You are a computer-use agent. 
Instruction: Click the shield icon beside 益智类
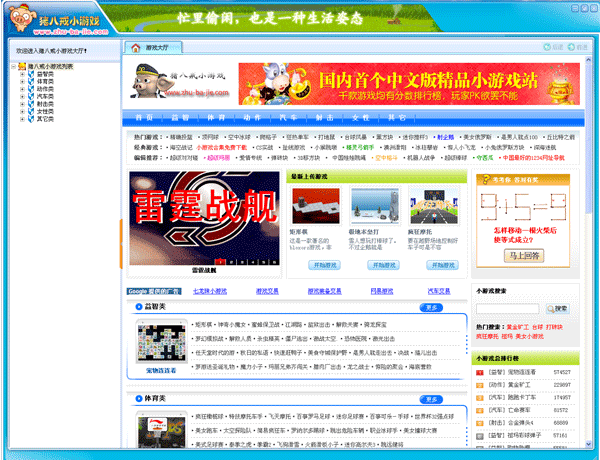tap(31, 74)
